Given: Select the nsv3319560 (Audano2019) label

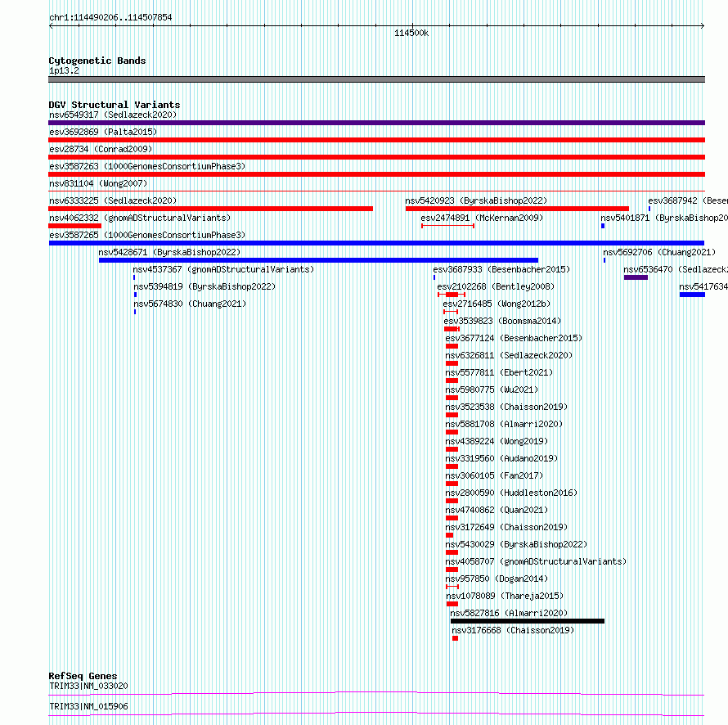Looking at the screenshot, I should [x=501, y=458].
